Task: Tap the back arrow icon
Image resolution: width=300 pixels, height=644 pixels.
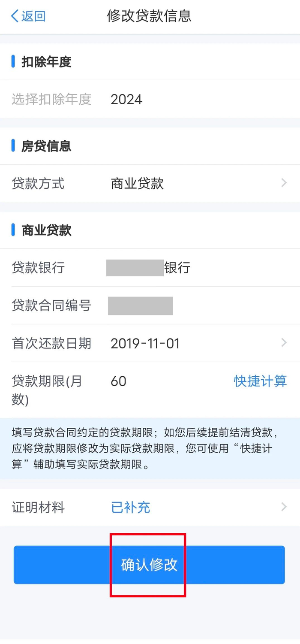Action: coord(15,16)
